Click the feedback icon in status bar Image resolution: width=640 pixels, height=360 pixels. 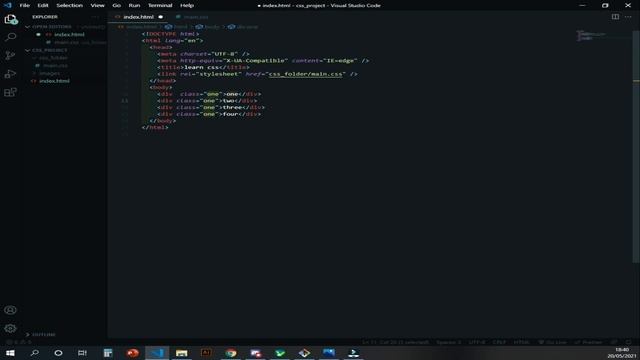(x=614, y=342)
